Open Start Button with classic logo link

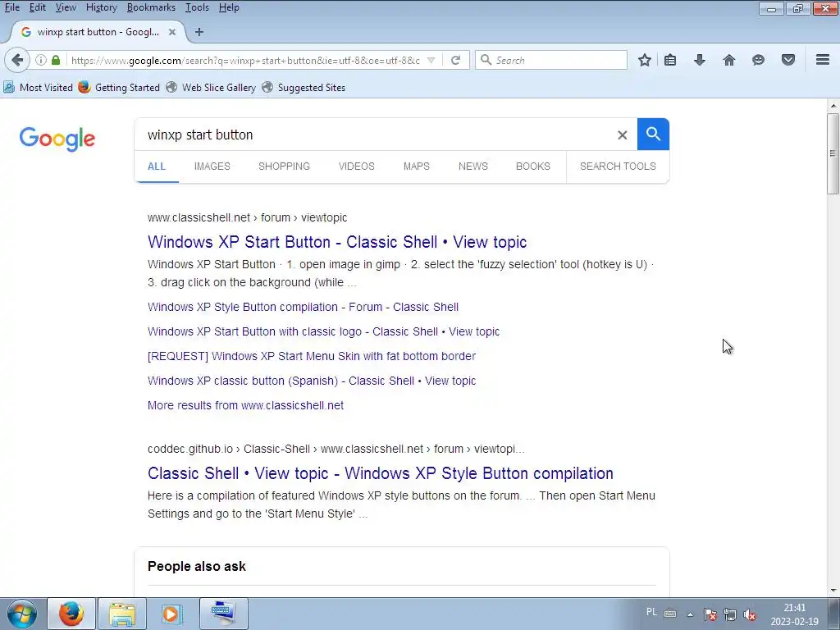pos(323,331)
